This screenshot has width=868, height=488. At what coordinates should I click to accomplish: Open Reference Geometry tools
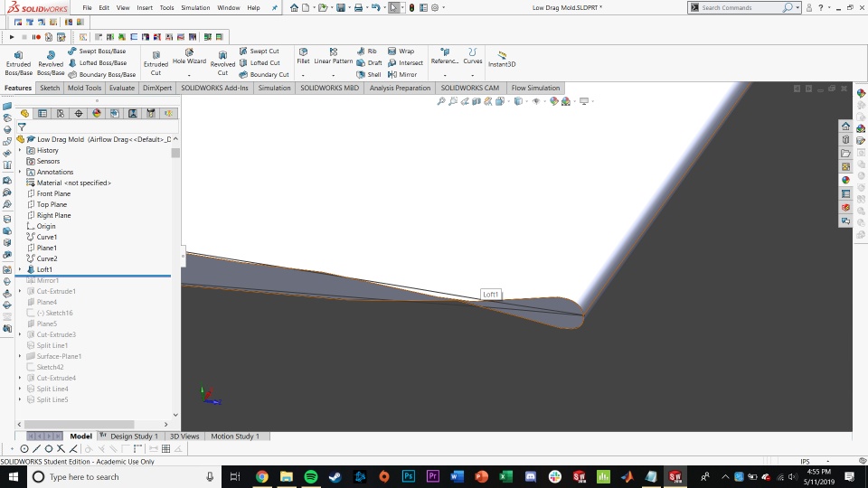point(445,56)
